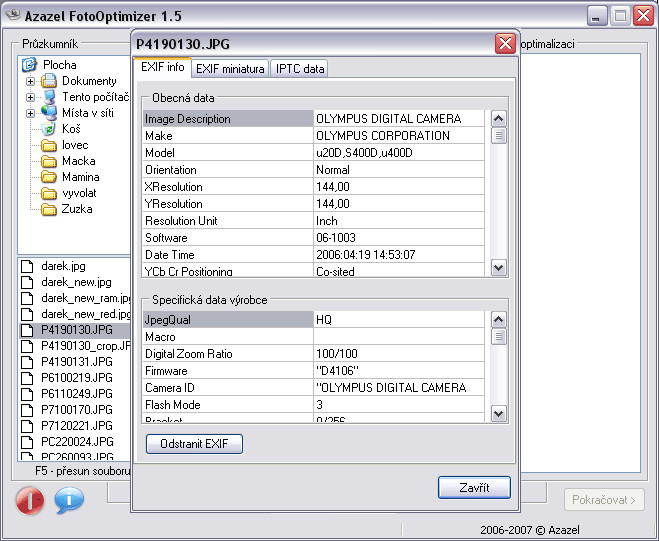Select file darek_new_red.jpg in list

point(86,314)
